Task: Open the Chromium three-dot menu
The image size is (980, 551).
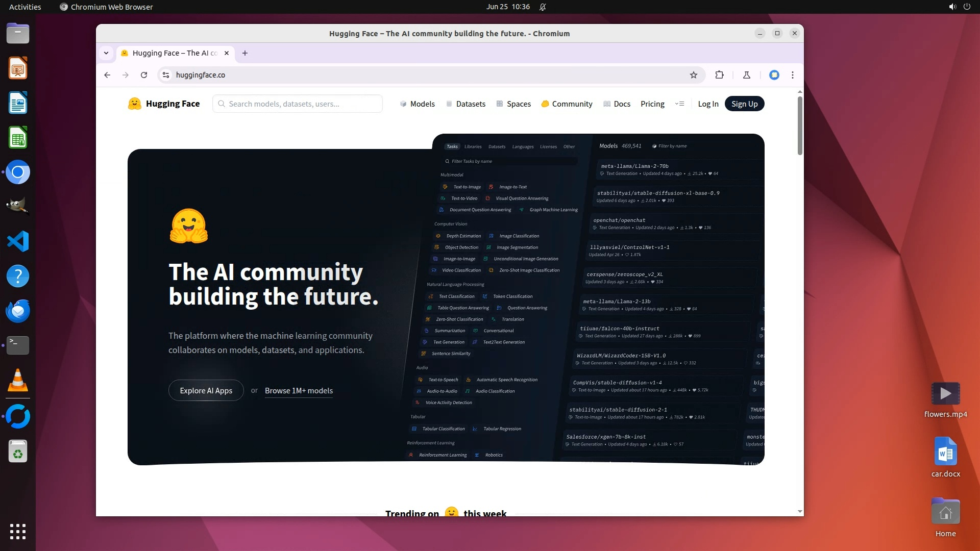Action: pyautogui.click(x=792, y=75)
